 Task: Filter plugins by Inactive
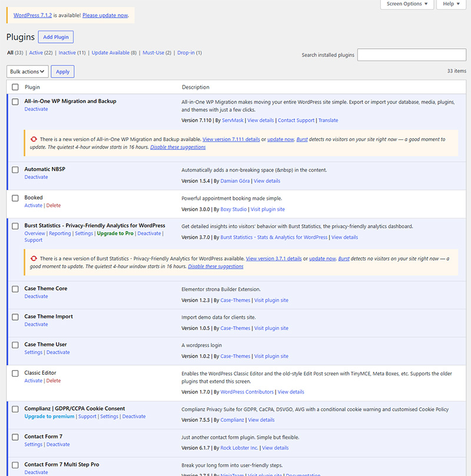click(x=67, y=52)
